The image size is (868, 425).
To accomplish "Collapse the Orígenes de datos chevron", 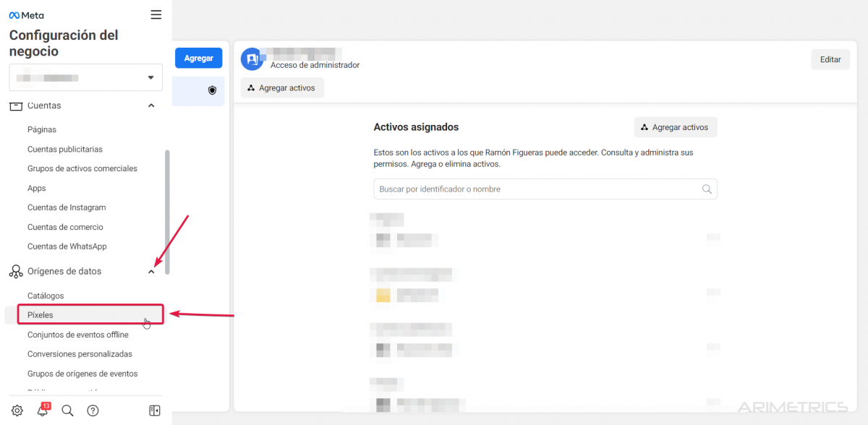I will pos(151,272).
